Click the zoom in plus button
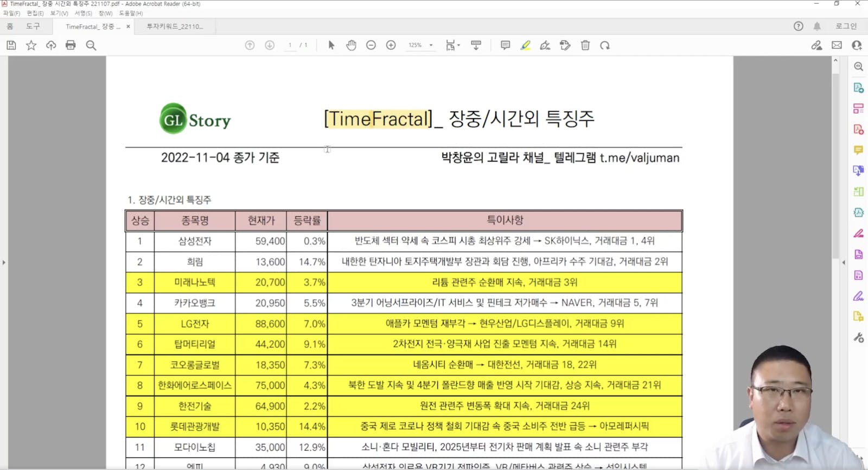The image size is (868, 470). click(x=391, y=46)
